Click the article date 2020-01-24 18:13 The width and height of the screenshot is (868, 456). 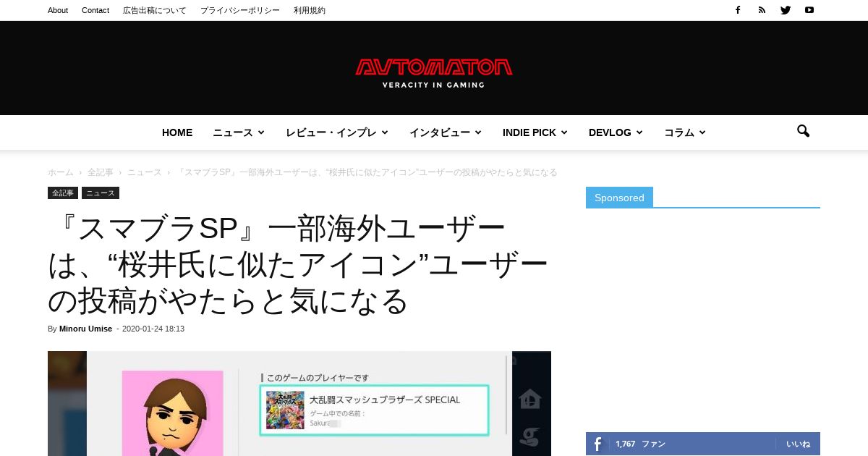click(x=153, y=329)
